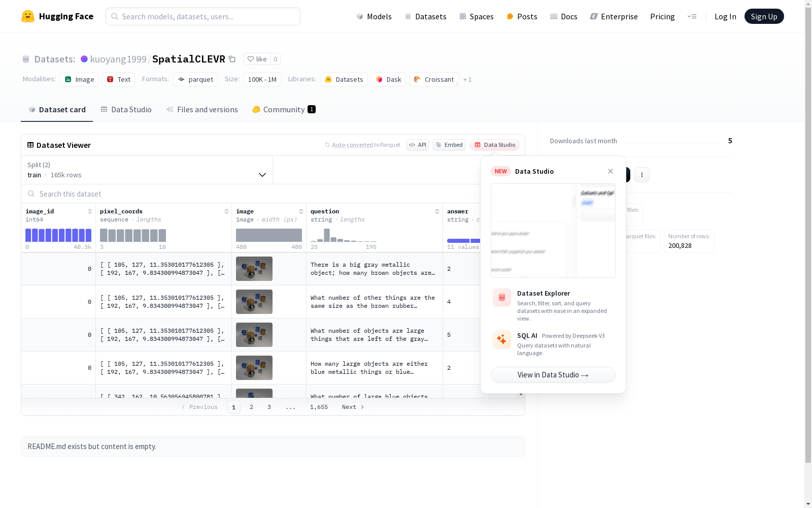Click the kuoyang1999 user avatar
This screenshot has height=508, width=812.
click(84, 59)
